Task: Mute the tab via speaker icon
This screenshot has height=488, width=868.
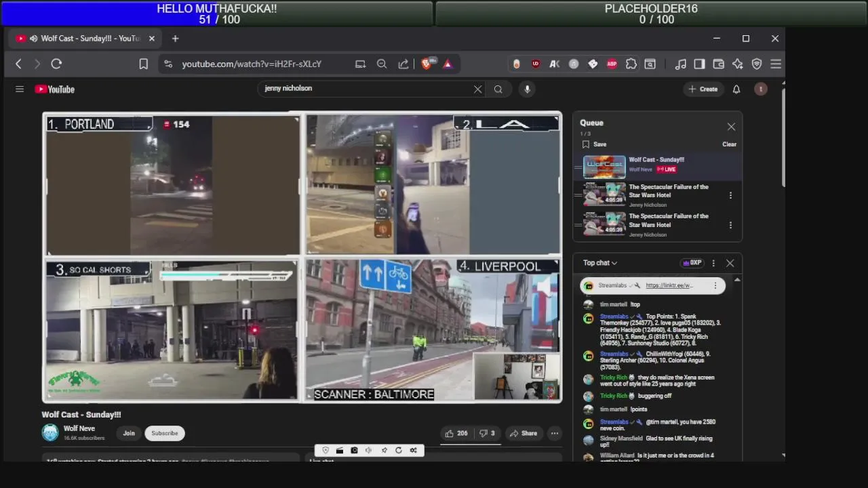Action: click(x=33, y=39)
